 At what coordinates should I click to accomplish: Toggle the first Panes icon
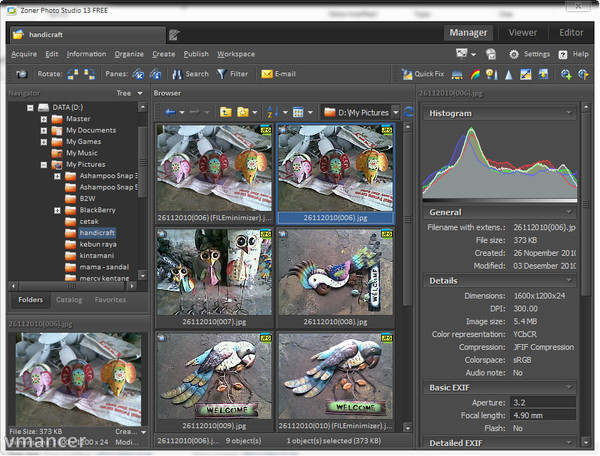(138, 74)
